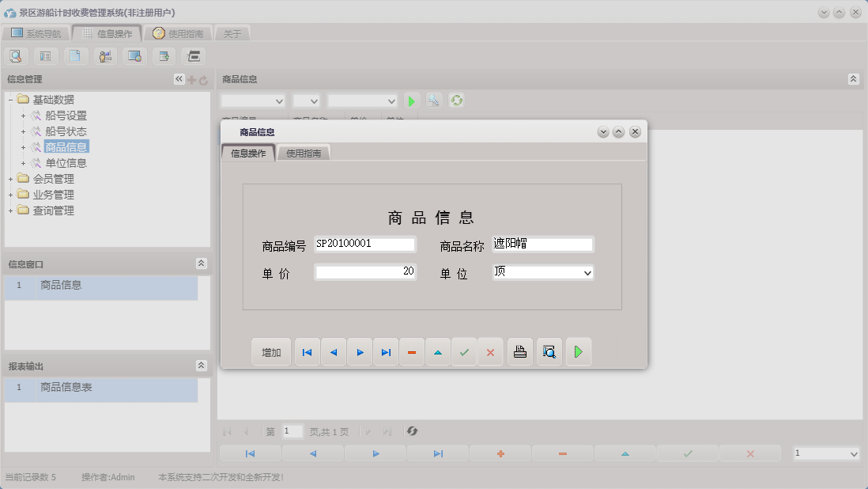
Task: Collapse the 信息管理 panel with double-arrow button
Action: pyautogui.click(x=178, y=78)
